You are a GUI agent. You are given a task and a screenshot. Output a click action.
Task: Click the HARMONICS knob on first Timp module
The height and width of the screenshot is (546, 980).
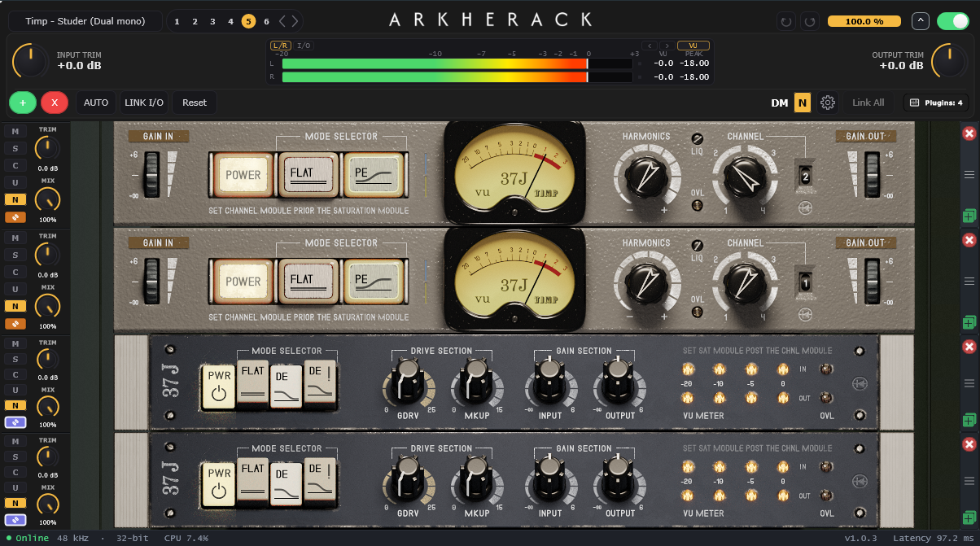[x=645, y=176]
